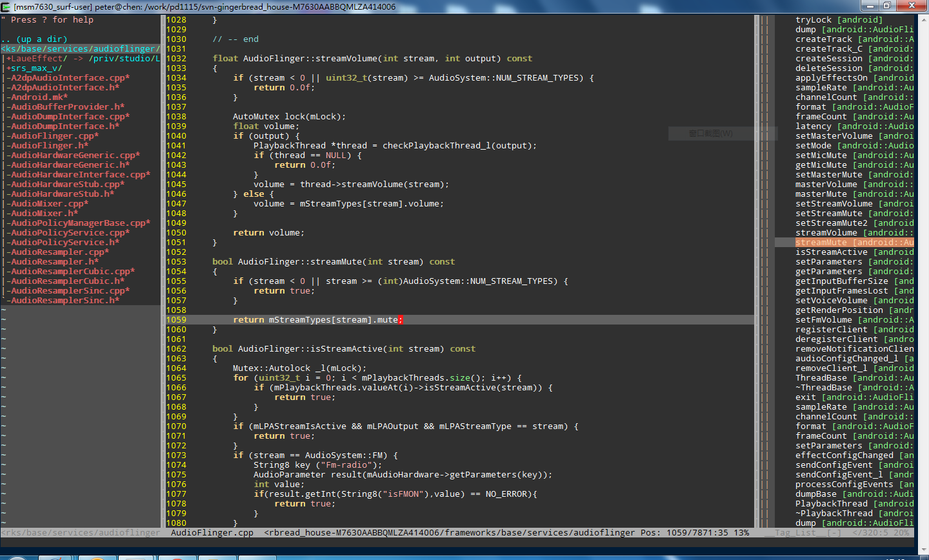Open AudioHardwareStub.h from the tree
The width and height of the screenshot is (929, 560).
63,194
